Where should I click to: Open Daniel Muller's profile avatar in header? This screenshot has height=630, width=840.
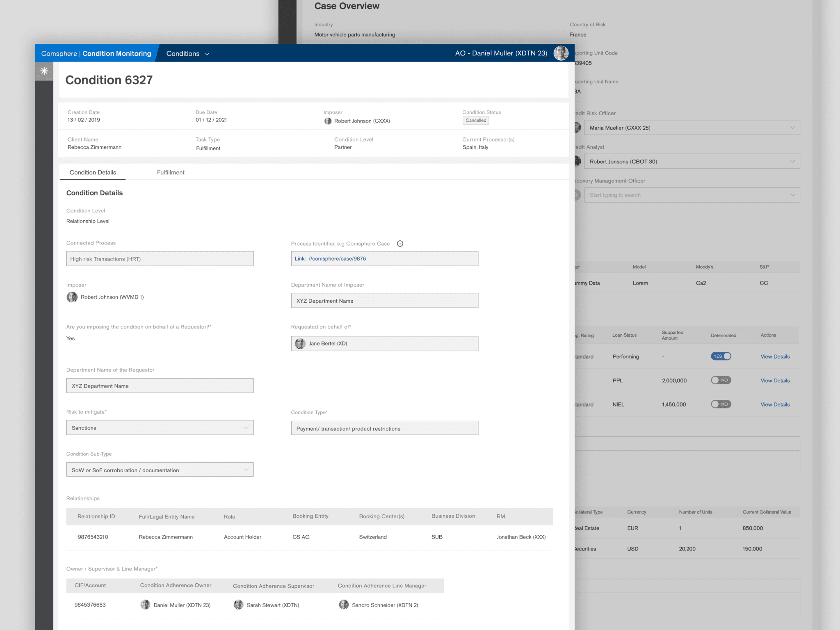pos(561,53)
